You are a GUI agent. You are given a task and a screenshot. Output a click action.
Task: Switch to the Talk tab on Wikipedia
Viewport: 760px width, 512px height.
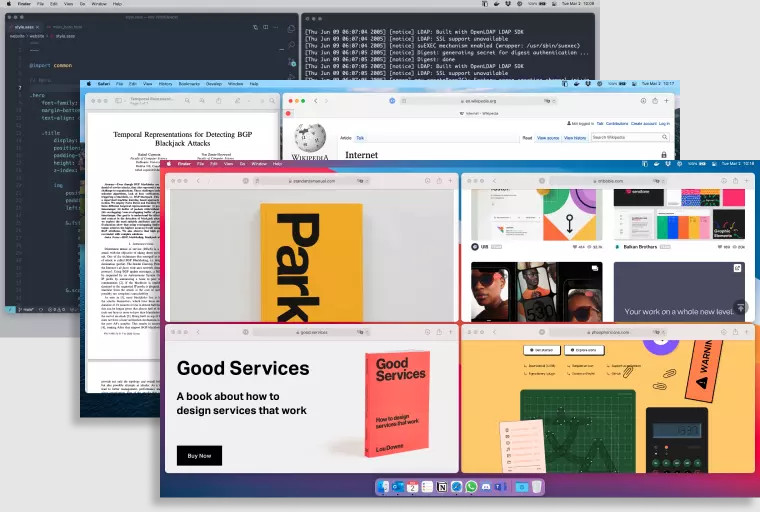360,138
